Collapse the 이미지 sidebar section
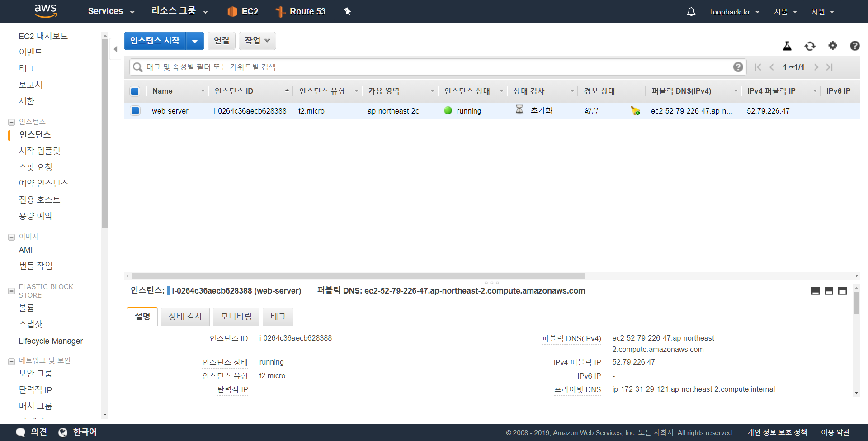This screenshot has width=868, height=441. click(x=12, y=237)
